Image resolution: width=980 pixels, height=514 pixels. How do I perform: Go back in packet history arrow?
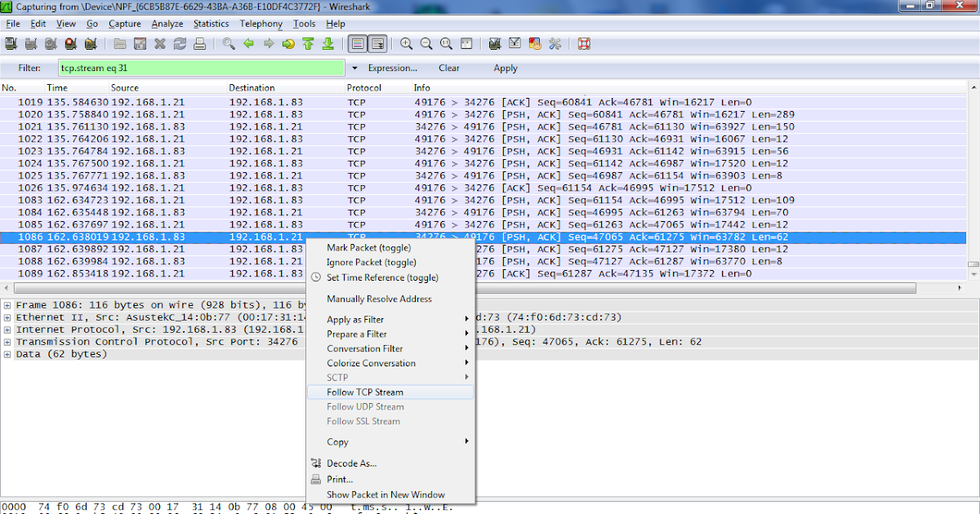click(249, 44)
